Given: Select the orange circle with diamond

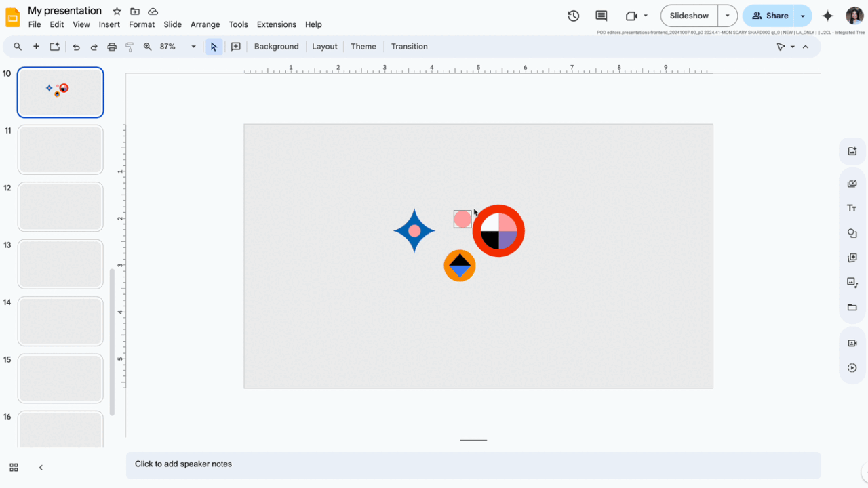Looking at the screenshot, I should pos(460,265).
